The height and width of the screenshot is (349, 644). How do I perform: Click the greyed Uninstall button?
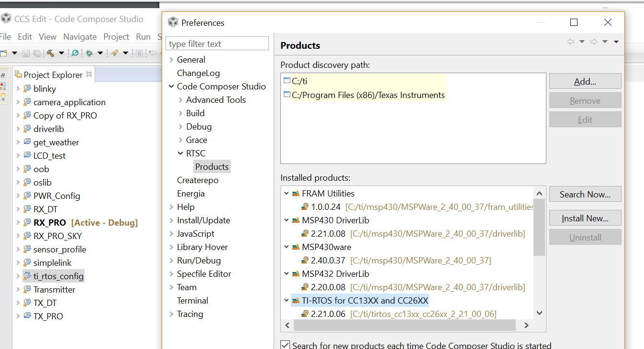pyautogui.click(x=585, y=237)
